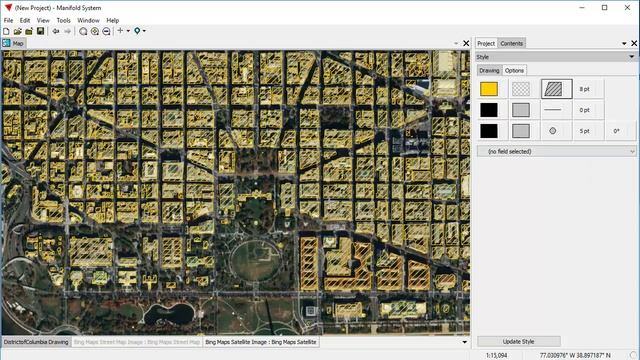Click the line size '0 pt' value
The image size is (640, 360).
[584, 110]
